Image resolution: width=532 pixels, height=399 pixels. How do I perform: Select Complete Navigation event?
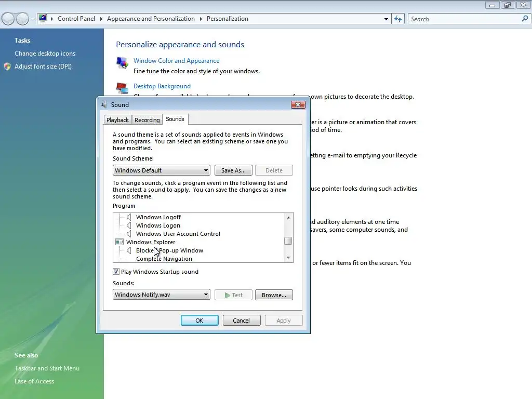click(x=164, y=259)
